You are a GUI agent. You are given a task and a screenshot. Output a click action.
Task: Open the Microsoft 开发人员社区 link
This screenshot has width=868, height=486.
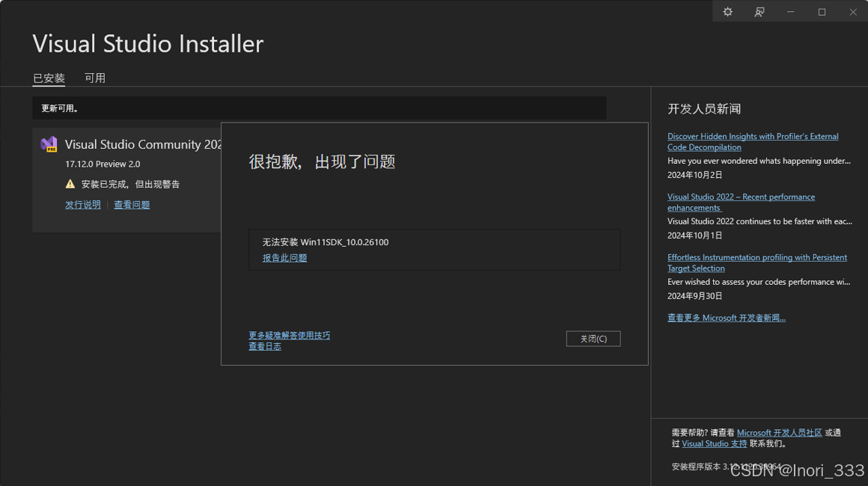coord(780,433)
